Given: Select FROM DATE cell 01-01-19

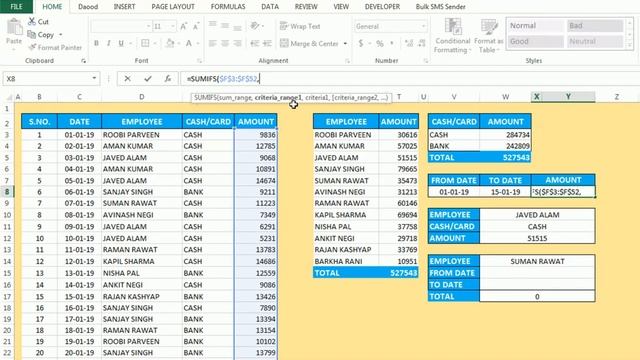Looking at the screenshot, I should [x=454, y=192].
